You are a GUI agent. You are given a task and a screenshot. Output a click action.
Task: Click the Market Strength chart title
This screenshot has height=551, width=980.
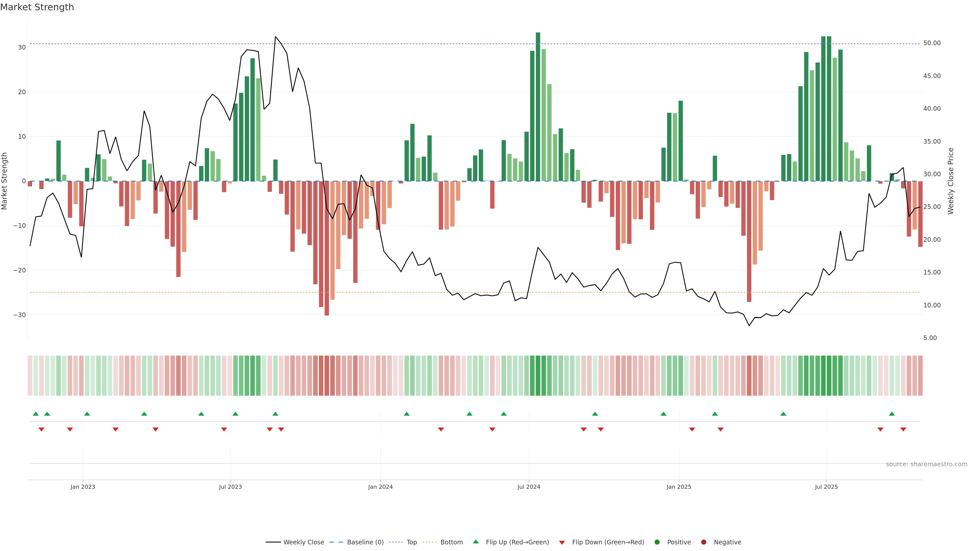coord(37,7)
